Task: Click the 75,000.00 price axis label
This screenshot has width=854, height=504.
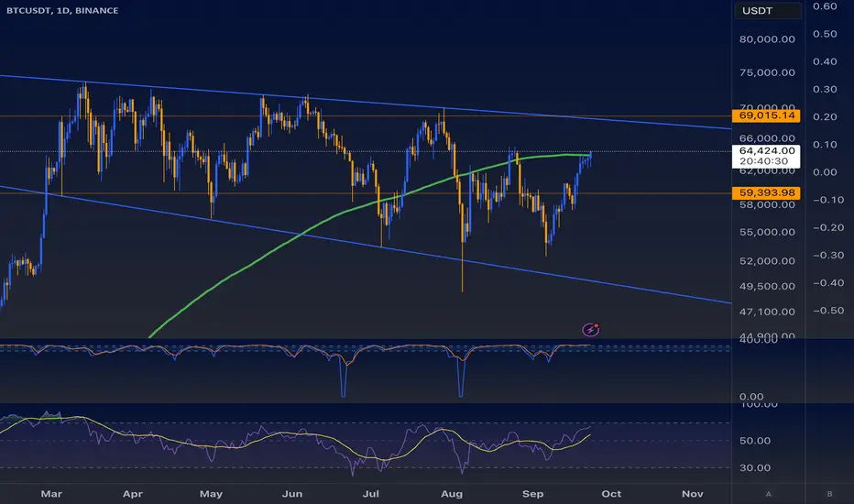Action: 767,72
